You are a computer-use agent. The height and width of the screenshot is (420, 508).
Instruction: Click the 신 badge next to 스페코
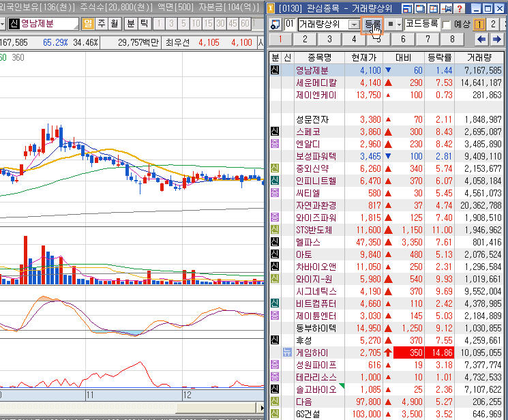click(275, 131)
